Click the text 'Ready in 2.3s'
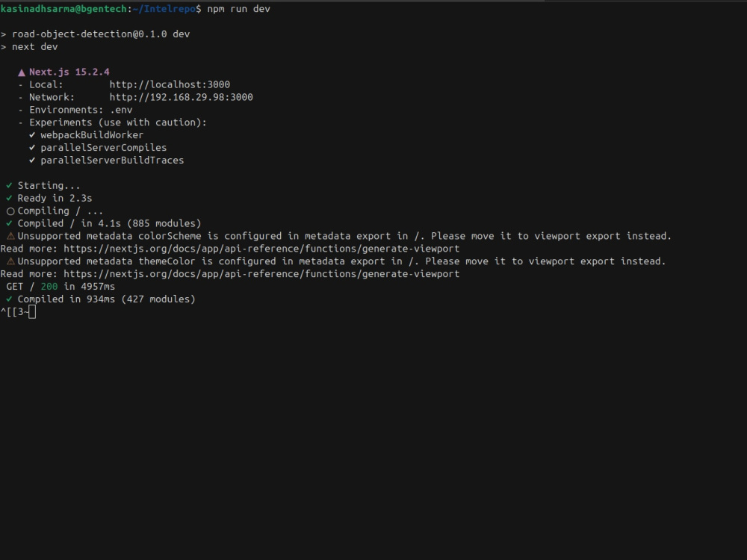 click(x=55, y=198)
